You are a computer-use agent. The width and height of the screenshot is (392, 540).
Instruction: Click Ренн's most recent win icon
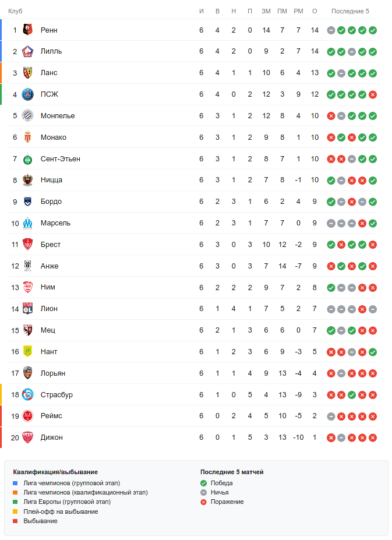[x=373, y=30]
